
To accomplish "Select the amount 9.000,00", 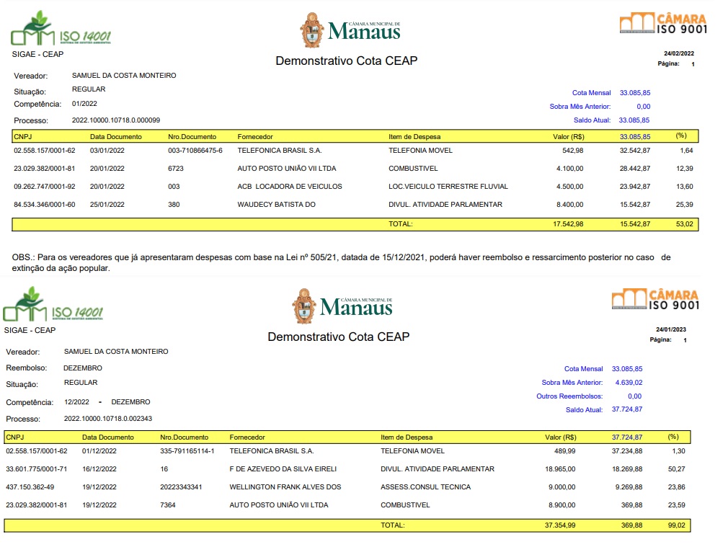I will 562,487.
